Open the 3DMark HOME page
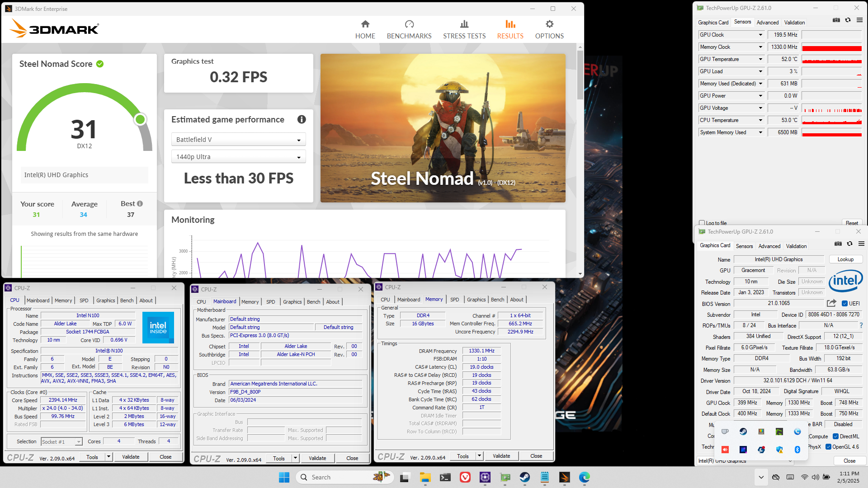Image resolution: width=868 pixels, height=488 pixels. [x=365, y=29]
